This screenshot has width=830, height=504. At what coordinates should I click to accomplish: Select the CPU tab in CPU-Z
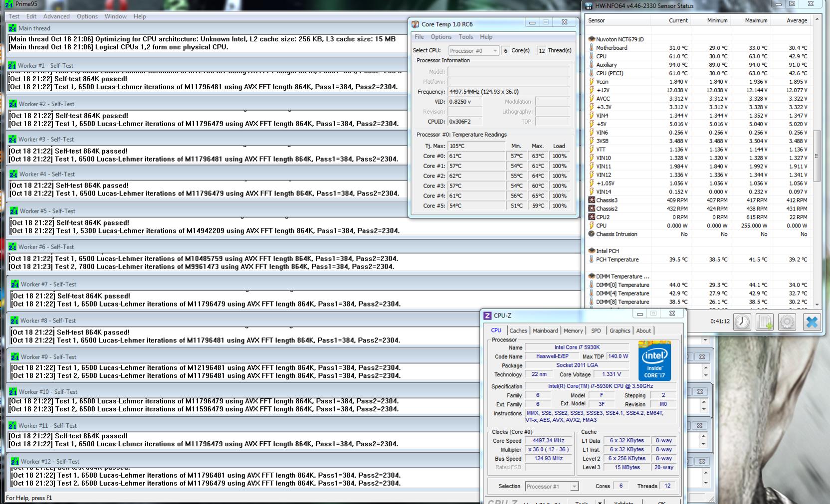[x=496, y=330]
